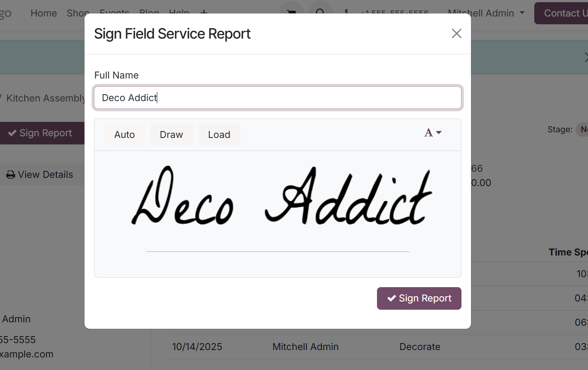Image resolution: width=588 pixels, height=370 pixels.
Task: Click the Full Name input field
Action: (x=277, y=98)
